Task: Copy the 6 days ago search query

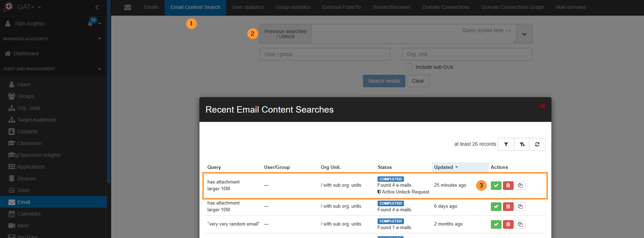Action: 520,207
